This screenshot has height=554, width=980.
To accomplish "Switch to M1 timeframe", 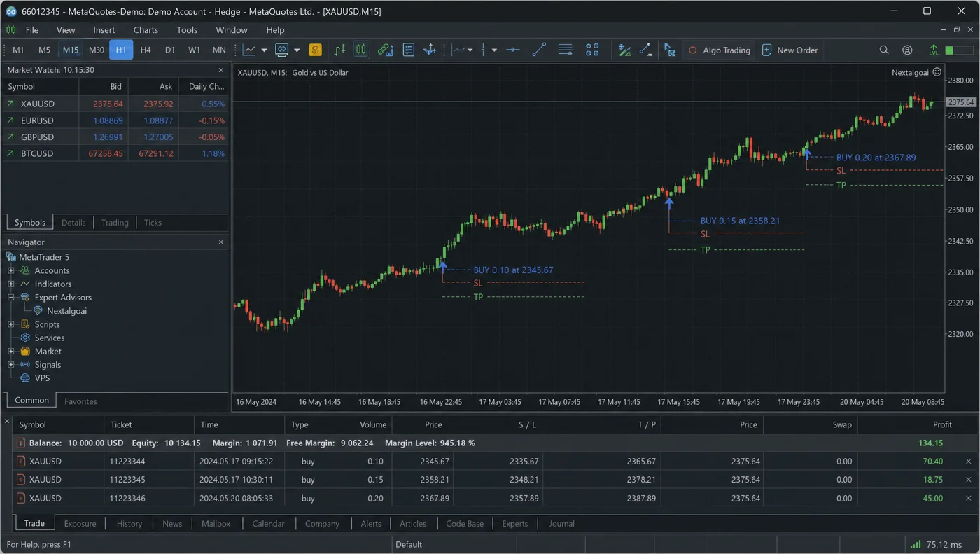I will (x=18, y=50).
